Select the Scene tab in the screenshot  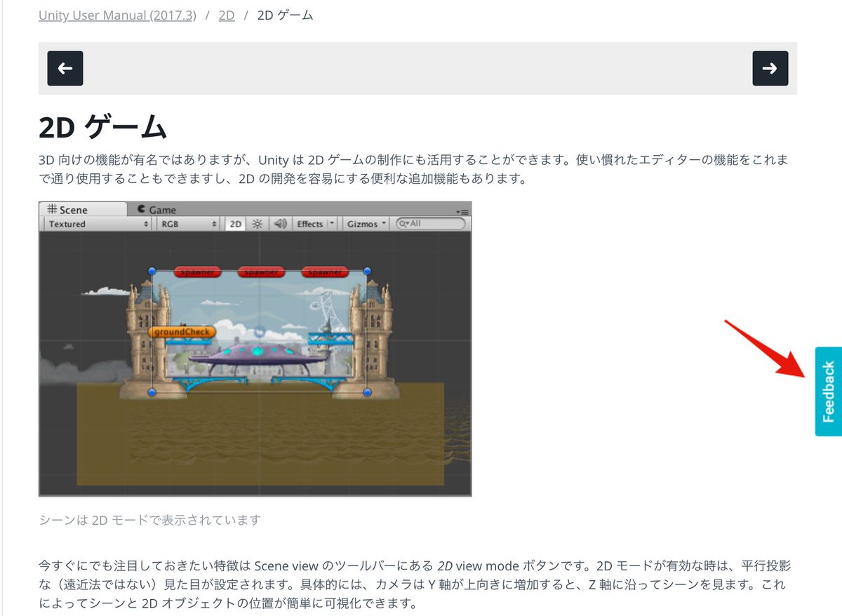[83, 209]
